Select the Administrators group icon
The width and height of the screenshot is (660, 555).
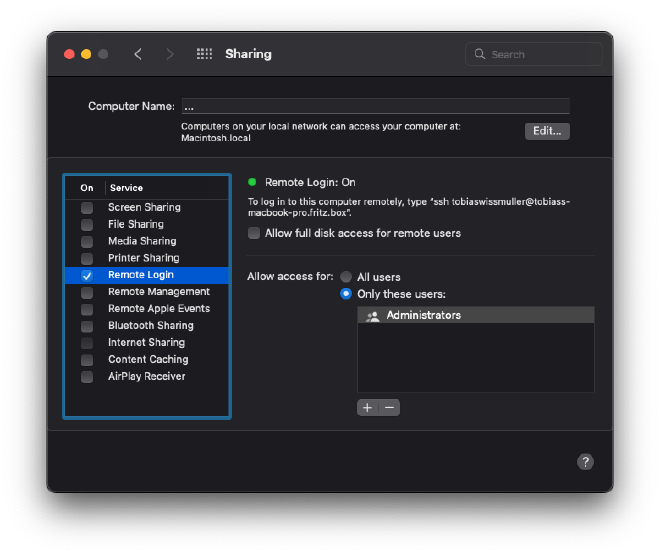[373, 316]
